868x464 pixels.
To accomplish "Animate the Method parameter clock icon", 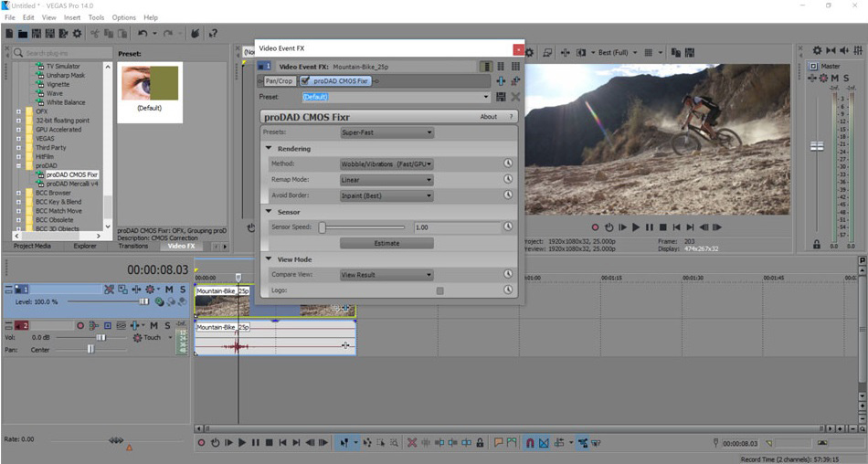I will [x=508, y=163].
